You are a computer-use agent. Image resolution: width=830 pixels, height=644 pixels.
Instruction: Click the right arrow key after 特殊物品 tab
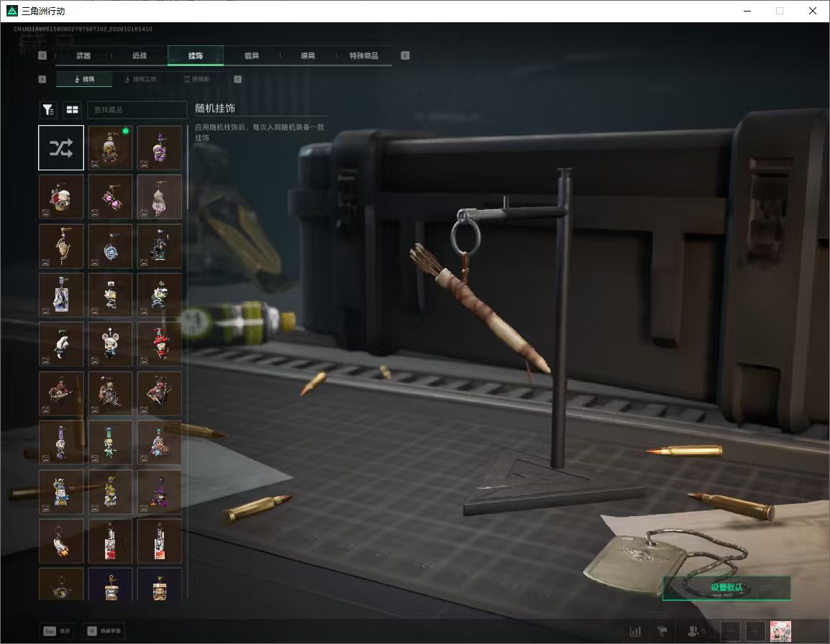tap(405, 55)
